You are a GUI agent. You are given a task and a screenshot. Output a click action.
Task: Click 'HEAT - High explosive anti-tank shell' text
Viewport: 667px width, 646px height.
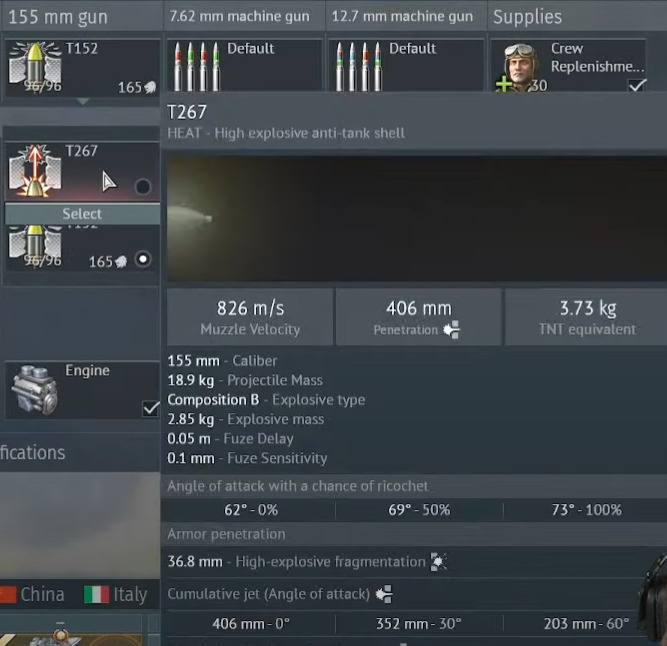pos(286,133)
